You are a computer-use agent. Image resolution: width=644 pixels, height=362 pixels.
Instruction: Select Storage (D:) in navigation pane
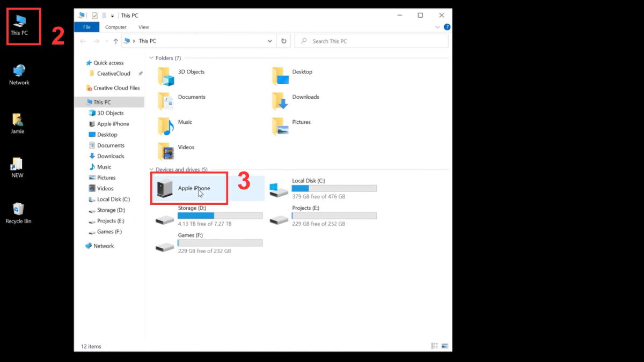tap(111, 210)
